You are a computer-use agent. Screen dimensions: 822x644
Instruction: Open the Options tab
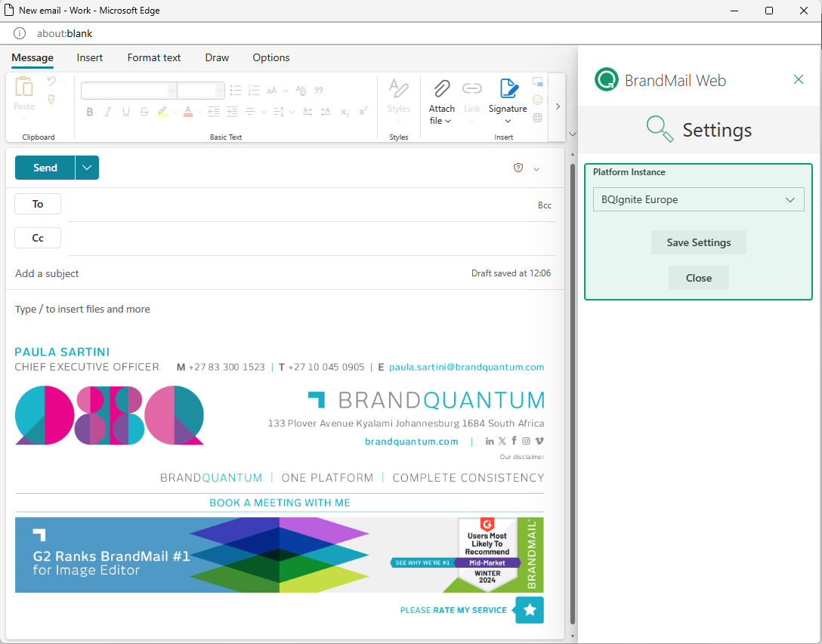tap(271, 57)
